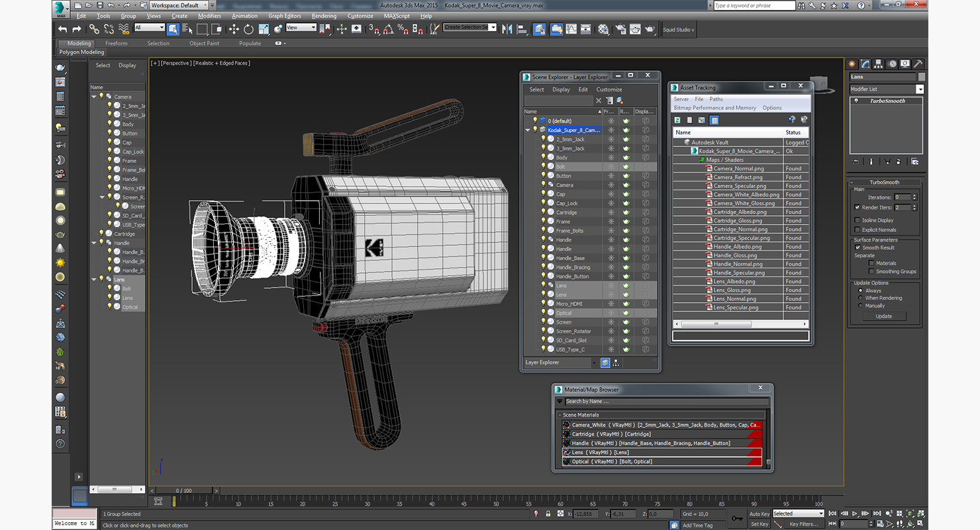
Task: Toggle the Percent Snap icon
Action: tap(403, 29)
